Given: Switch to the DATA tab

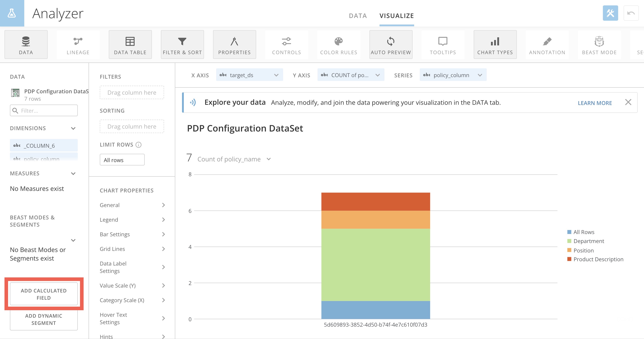Looking at the screenshot, I should [358, 16].
